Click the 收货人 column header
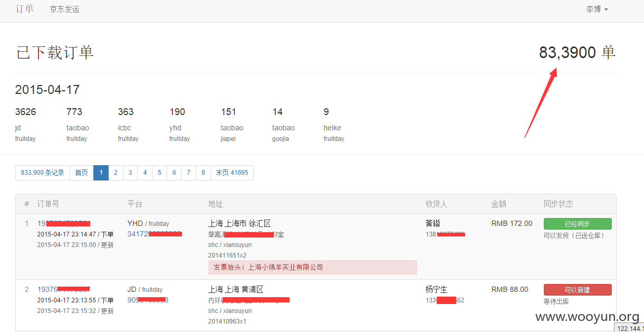 coord(437,204)
